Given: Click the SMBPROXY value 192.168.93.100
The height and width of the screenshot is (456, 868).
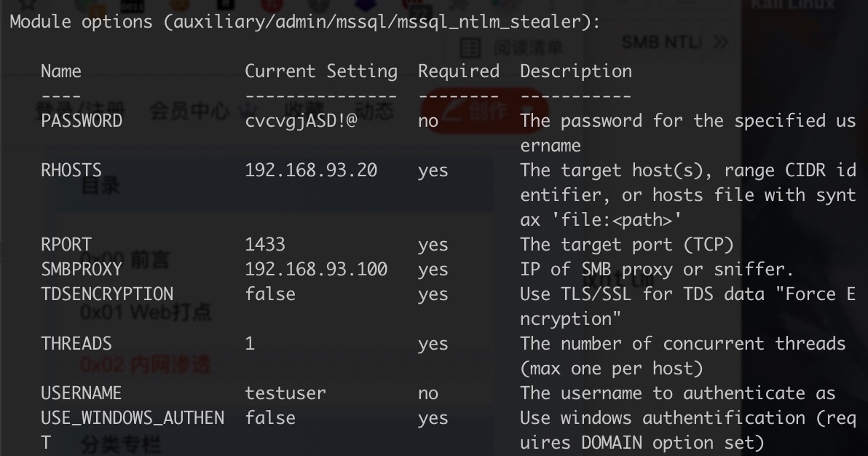Looking at the screenshot, I should 316,270.
